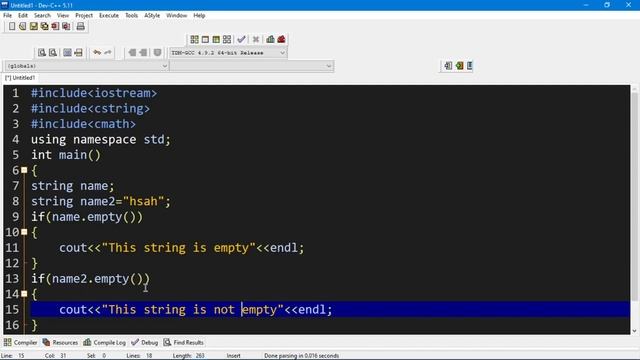Image resolution: width=640 pixels, height=360 pixels.
Task: Click the Stop execution X icon
Action: [256, 39]
